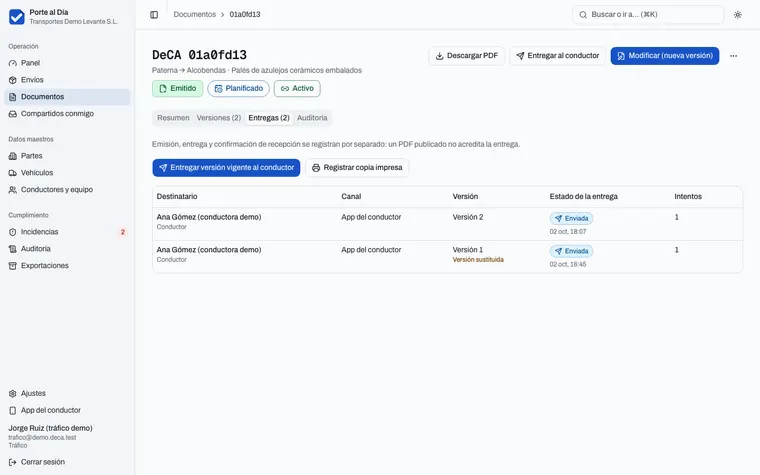The image size is (760, 475).
Task: Click Enviada status for Versión 2
Action: [x=571, y=219]
